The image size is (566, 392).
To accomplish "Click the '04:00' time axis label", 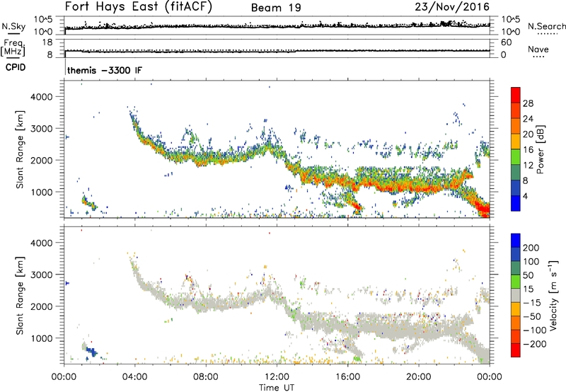I will click(x=134, y=377).
